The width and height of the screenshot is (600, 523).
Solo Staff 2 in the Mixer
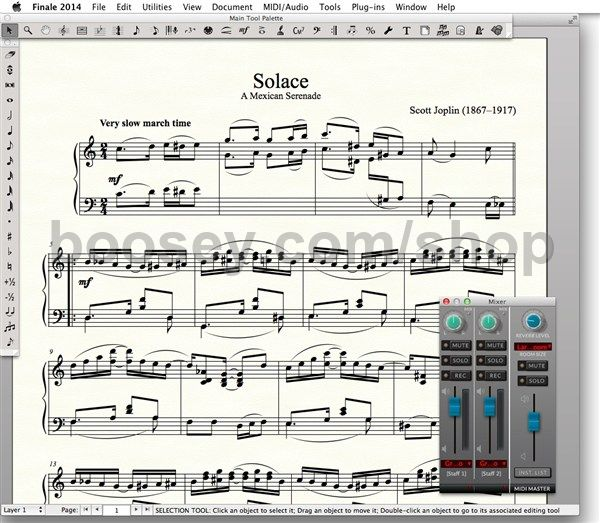pyautogui.click(x=491, y=360)
